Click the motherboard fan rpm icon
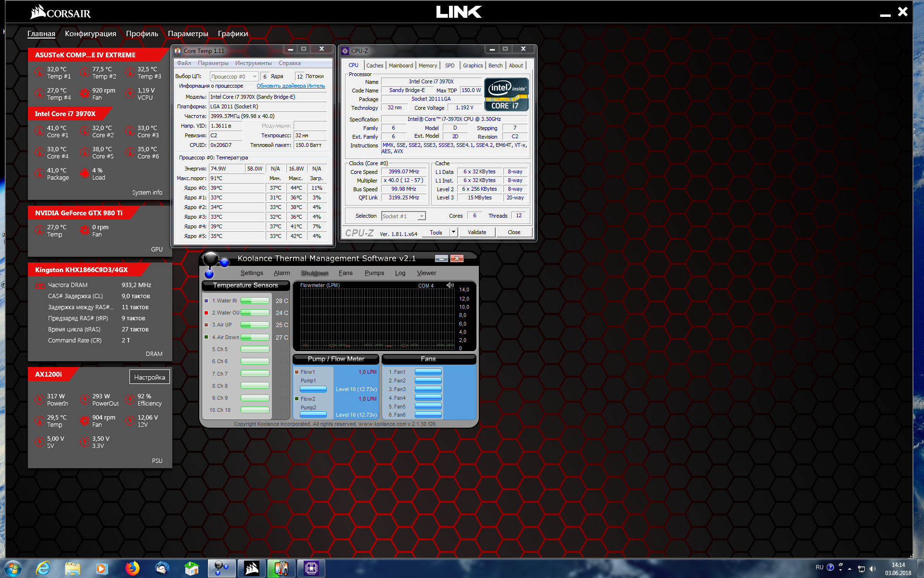 (85, 94)
